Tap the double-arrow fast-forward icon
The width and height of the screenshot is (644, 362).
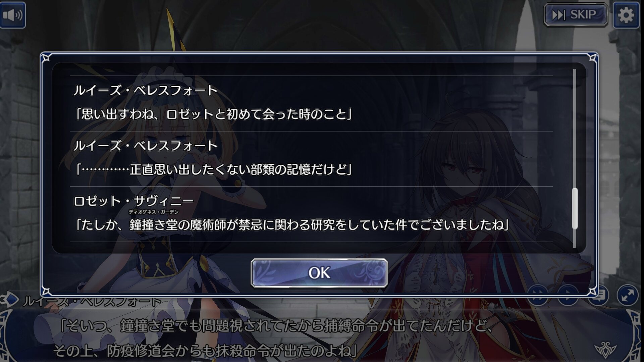coord(538,296)
